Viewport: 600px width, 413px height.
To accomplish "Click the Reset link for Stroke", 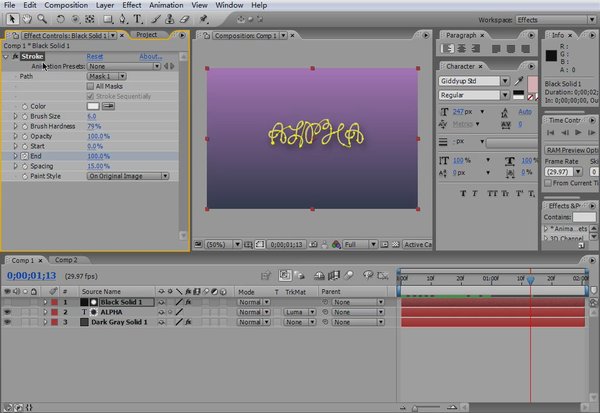I will coord(95,57).
